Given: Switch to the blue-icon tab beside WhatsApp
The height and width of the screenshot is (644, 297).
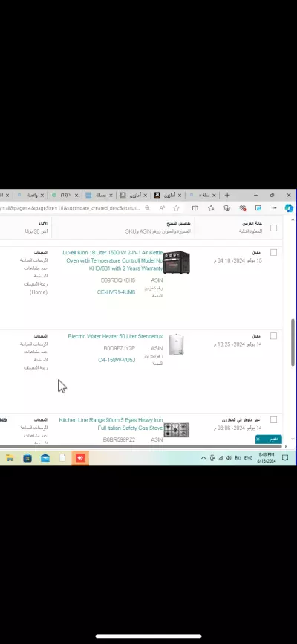Looking at the screenshot, I should [x=99, y=196].
